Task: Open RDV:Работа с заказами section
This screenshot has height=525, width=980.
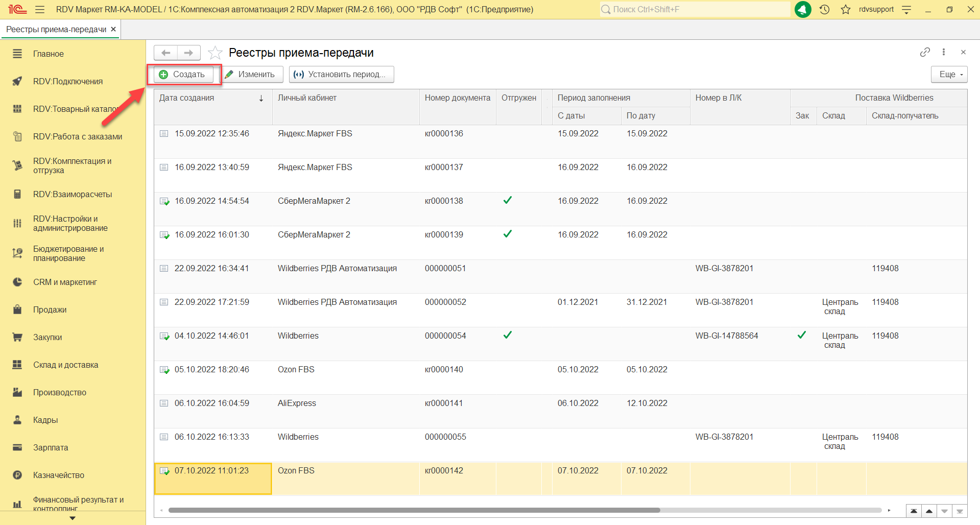Action: tap(78, 136)
